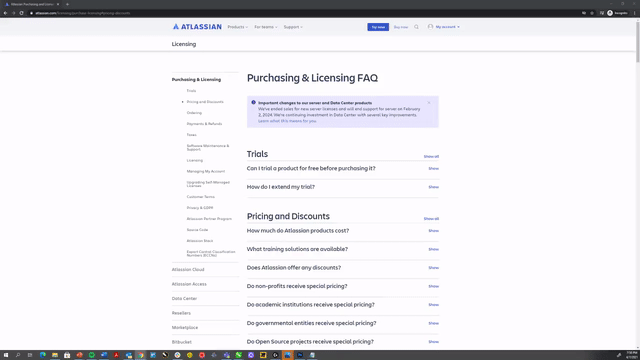Go to Ordering in the sidebar
The height and width of the screenshot is (360, 640).
tap(194, 113)
